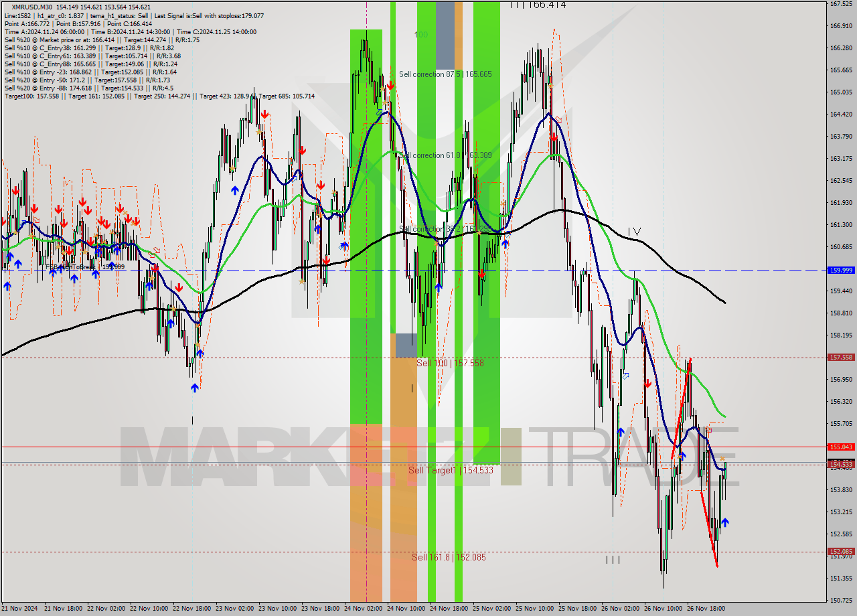Click the '24 Nov 02:00' time label
This screenshot has height=616, width=857.
(364, 609)
